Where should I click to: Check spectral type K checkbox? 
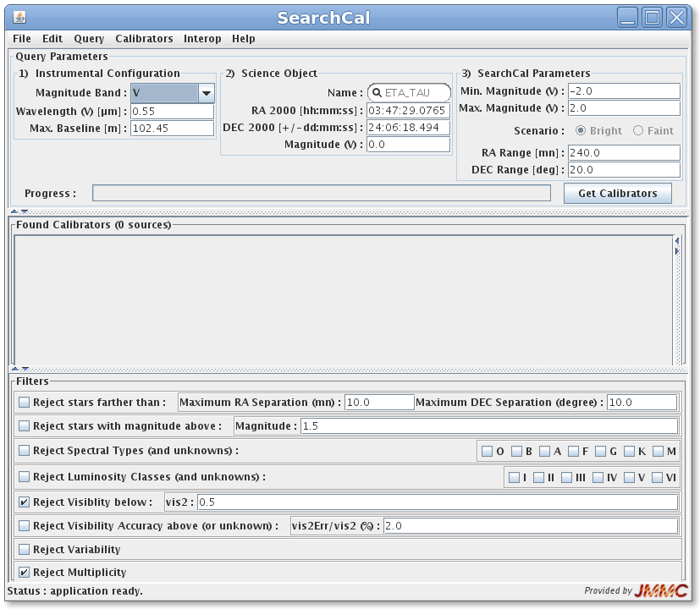click(630, 452)
